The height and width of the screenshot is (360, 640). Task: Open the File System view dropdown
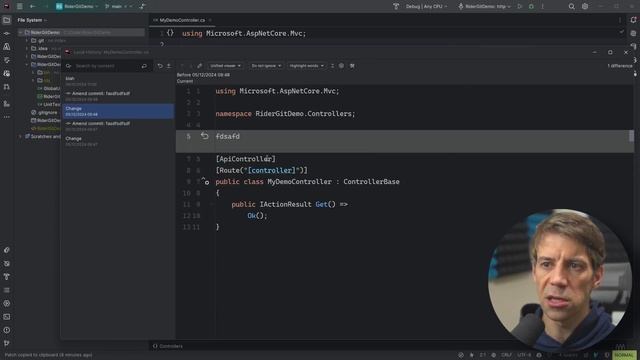tap(32, 20)
